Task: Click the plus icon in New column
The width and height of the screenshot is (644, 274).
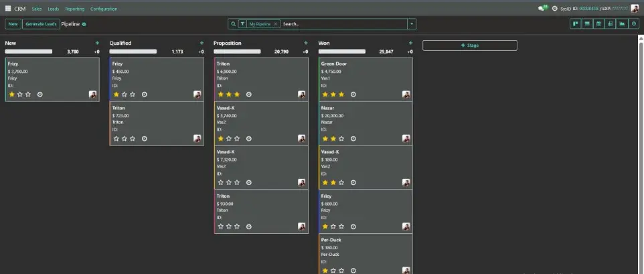Action: pyautogui.click(x=97, y=43)
